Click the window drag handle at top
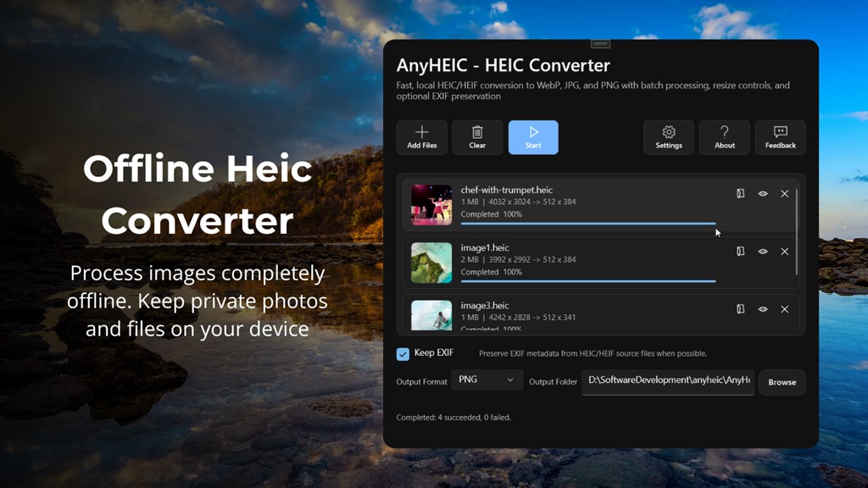 (600, 44)
